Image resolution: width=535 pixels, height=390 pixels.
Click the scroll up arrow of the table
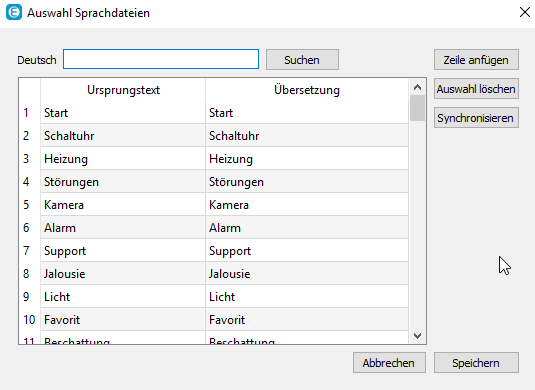(x=417, y=87)
